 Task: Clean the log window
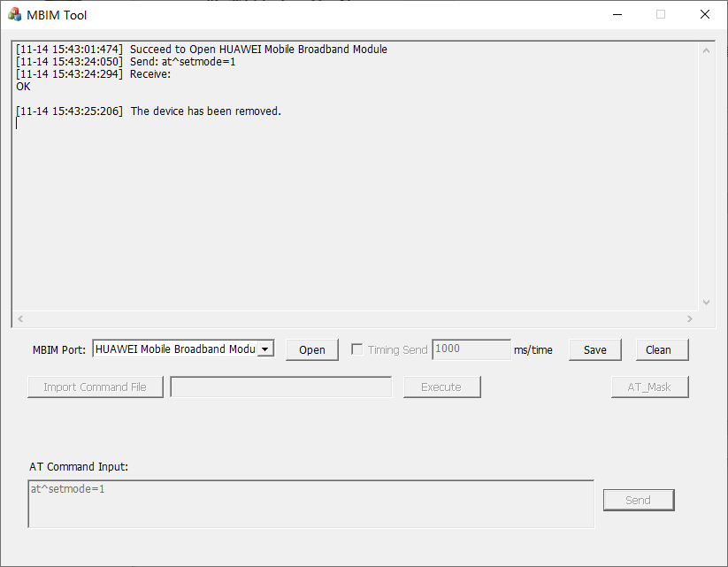click(662, 349)
